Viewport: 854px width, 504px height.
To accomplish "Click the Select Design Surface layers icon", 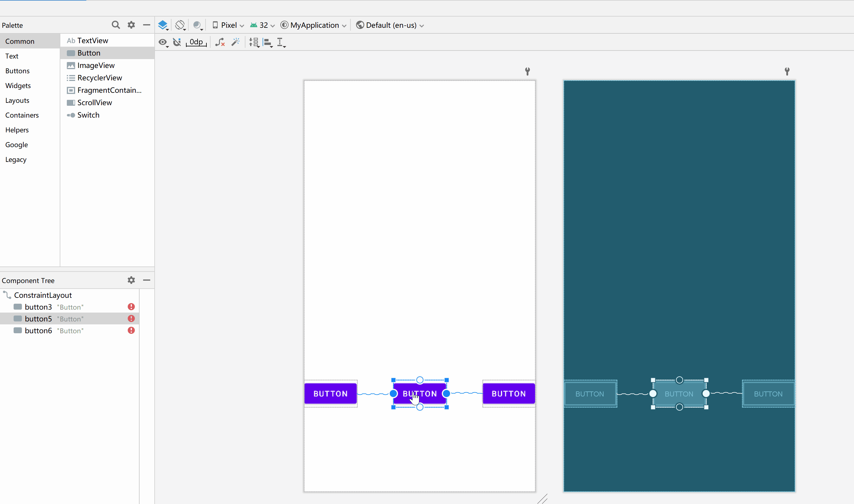I will (x=163, y=25).
